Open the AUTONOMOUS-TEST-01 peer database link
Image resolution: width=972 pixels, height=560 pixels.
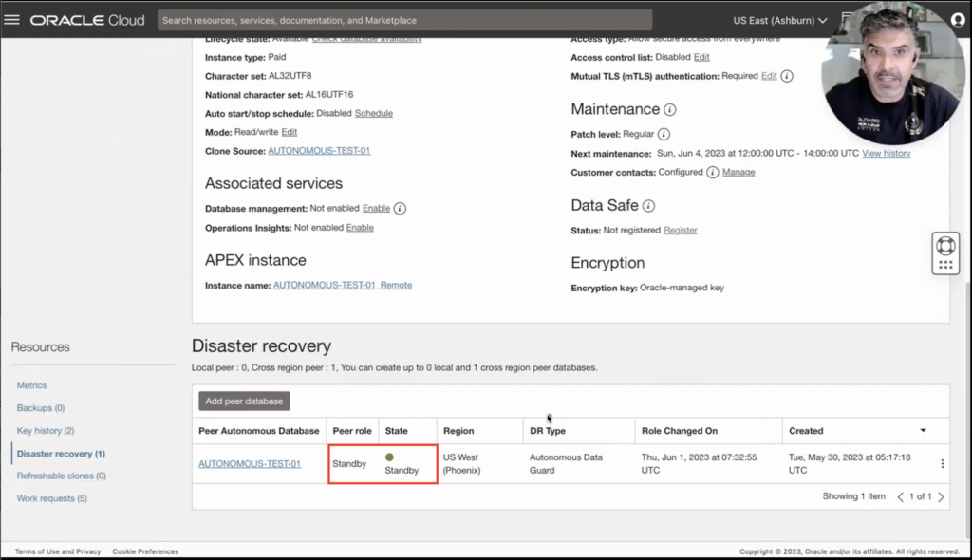pyautogui.click(x=250, y=464)
